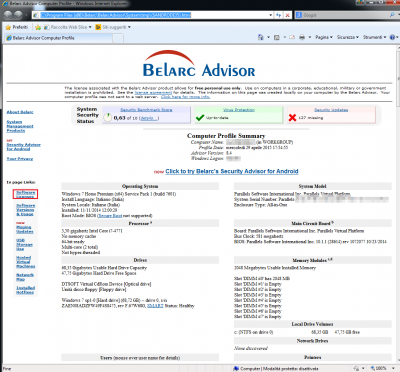The width and height of the screenshot is (400, 372).
Task: Select the Belarc Advisor Computer Profile tab
Action: 58,38
